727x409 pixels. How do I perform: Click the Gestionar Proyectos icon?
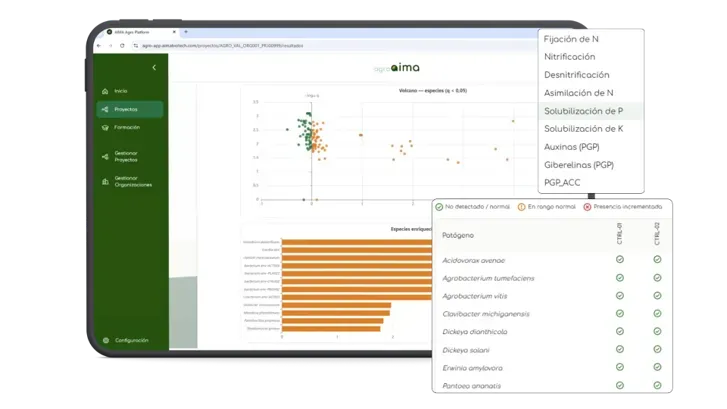[x=105, y=157]
